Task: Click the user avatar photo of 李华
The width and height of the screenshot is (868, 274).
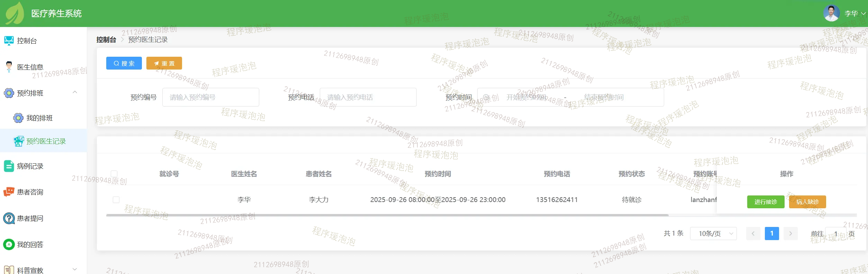Action: point(831,13)
